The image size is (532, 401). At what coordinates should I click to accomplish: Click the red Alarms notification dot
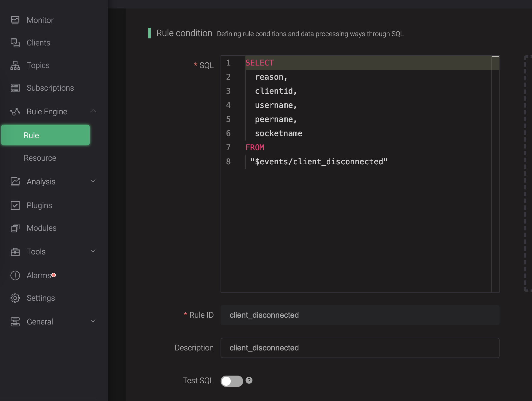pyautogui.click(x=54, y=275)
